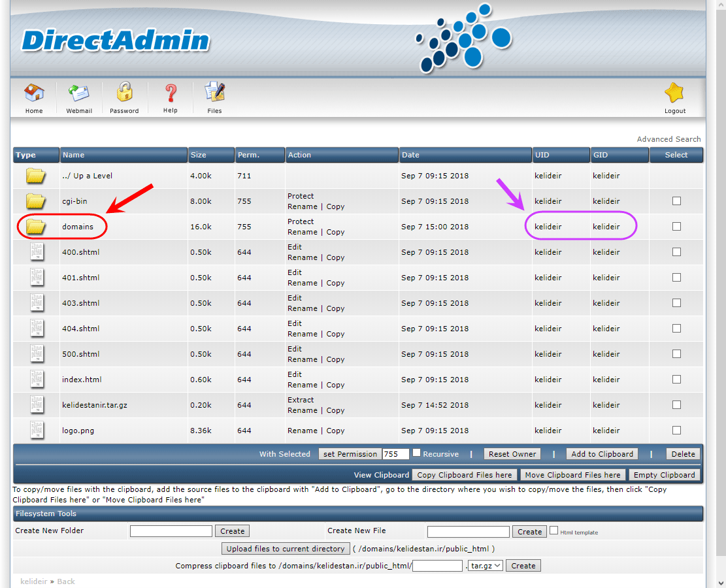Click Extract link for kelidestanir.tar.gz
Viewport: 726px width, 588px height.
301,400
